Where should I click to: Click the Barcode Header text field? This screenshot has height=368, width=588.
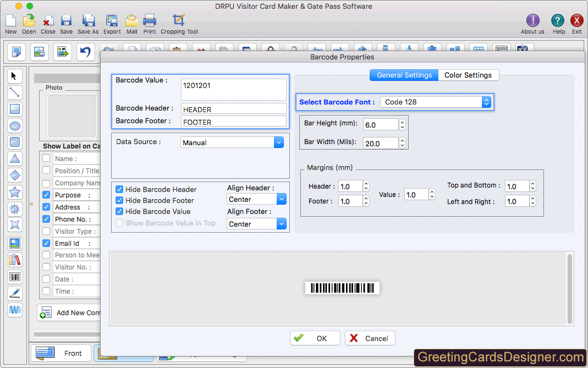234,109
